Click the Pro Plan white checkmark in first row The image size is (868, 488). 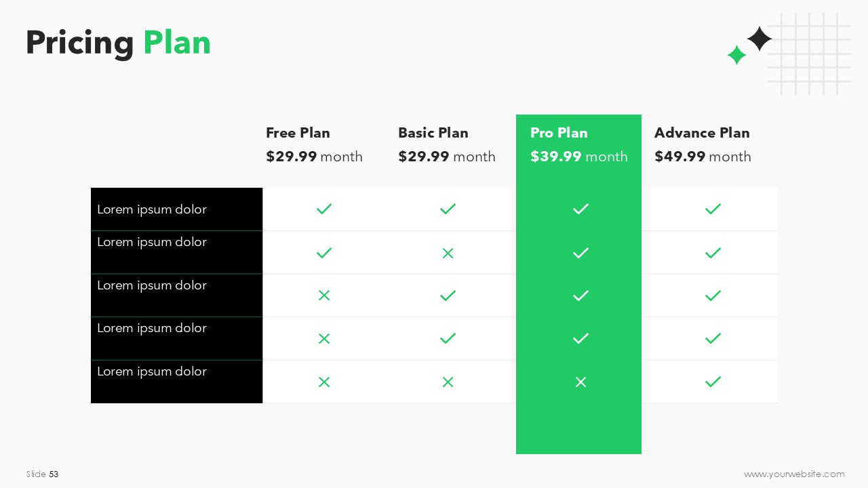click(580, 209)
